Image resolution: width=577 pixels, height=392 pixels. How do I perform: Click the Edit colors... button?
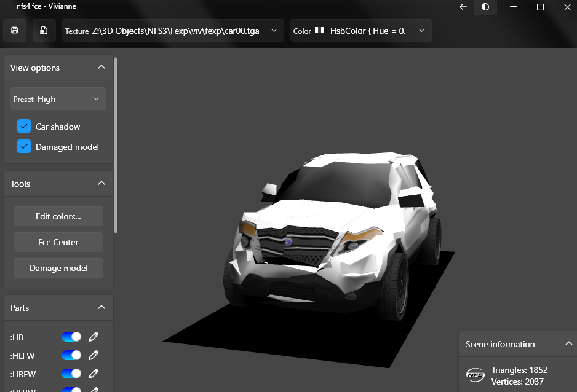(x=58, y=216)
